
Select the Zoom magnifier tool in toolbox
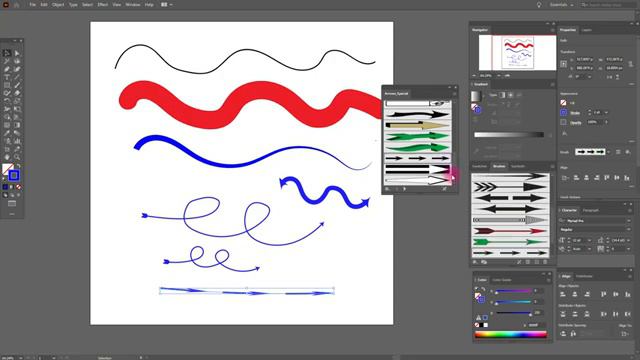point(17,157)
